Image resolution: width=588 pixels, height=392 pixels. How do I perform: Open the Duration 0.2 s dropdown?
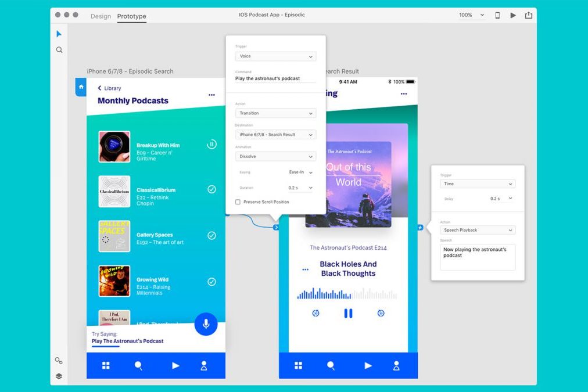pyautogui.click(x=300, y=188)
